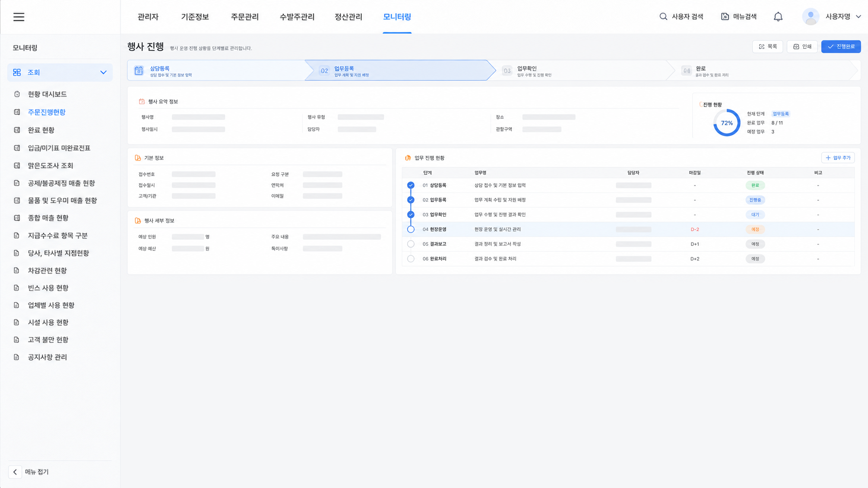Go to the 03 업무확인 progress step
The width and height of the screenshot is (868, 488).
pyautogui.click(x=581, y=71)
